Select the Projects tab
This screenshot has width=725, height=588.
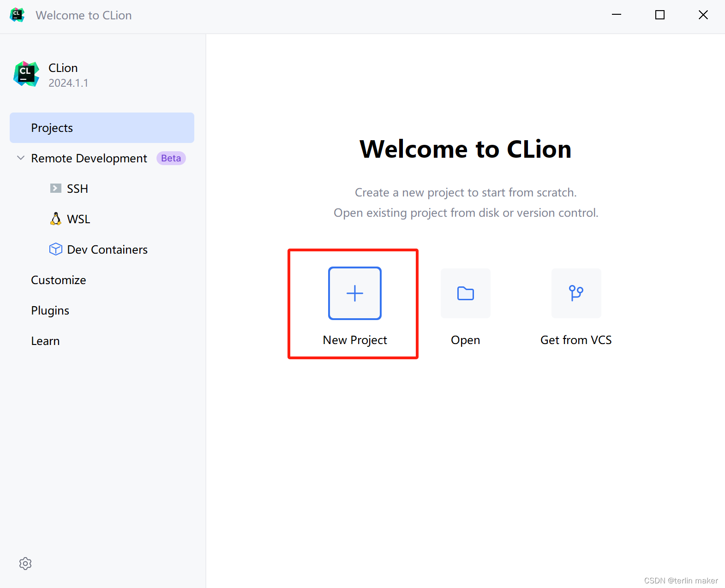click(102, 128)
